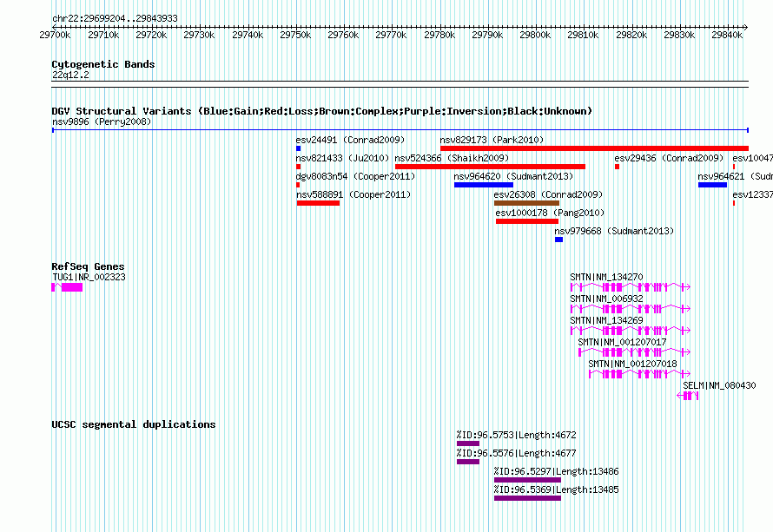The image size is (773, 532).
Task: Click the nsv964621 blue gain bar
Action: click(712, 185)
